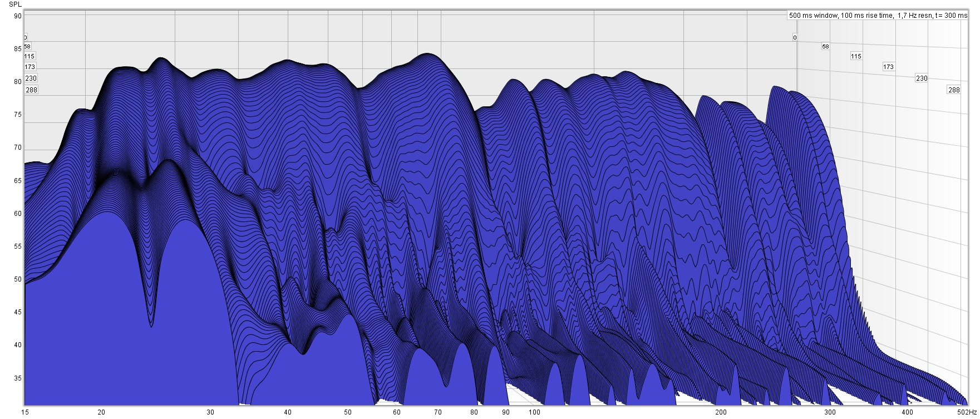This screenshot has height=419, width=980.
Task: Select the 100 tick on the frequency axis
Action: (x=534, y=412)
